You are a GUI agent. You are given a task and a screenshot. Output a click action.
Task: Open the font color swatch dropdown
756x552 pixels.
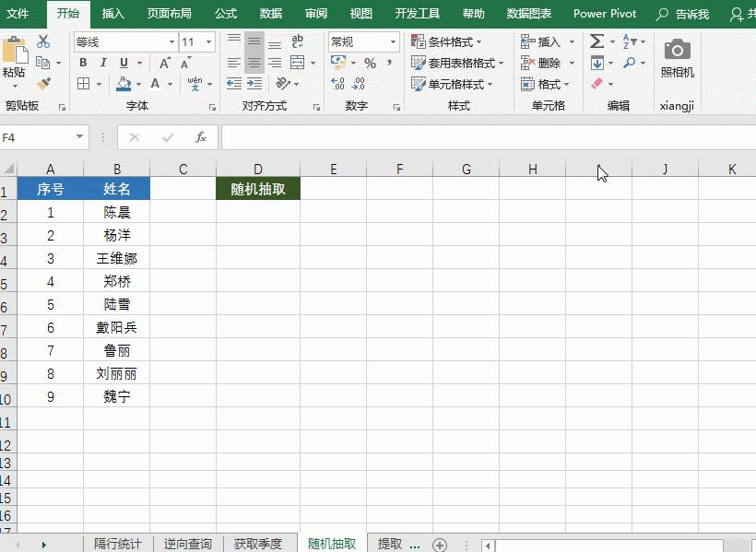(169, 84)
